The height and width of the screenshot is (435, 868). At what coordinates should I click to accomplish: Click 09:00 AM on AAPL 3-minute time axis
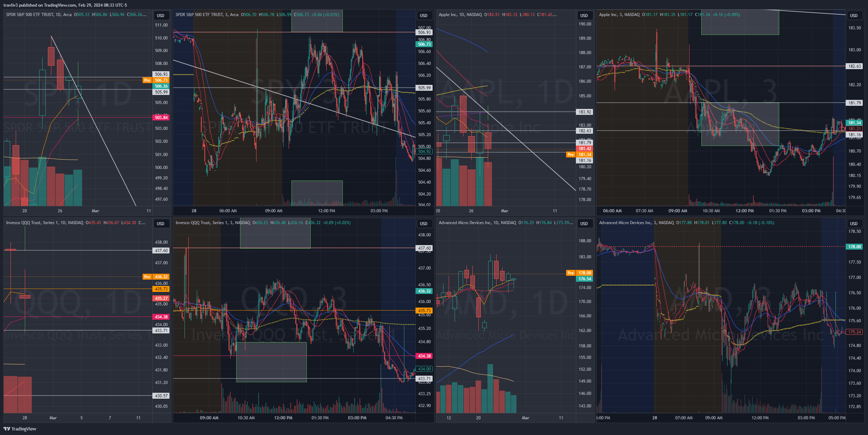coord(678,211)
